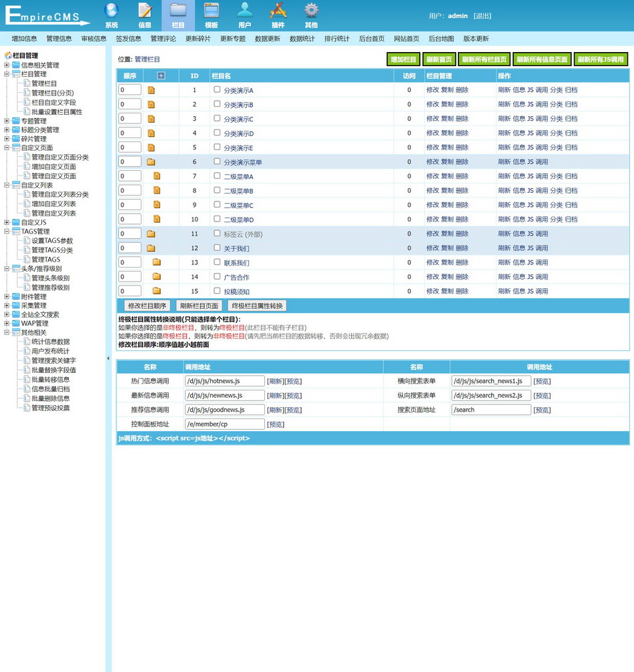This screenshot has height=672, width=634.
Task: Open 版本更新 in the submenu bar
Action: pos(476,39)
